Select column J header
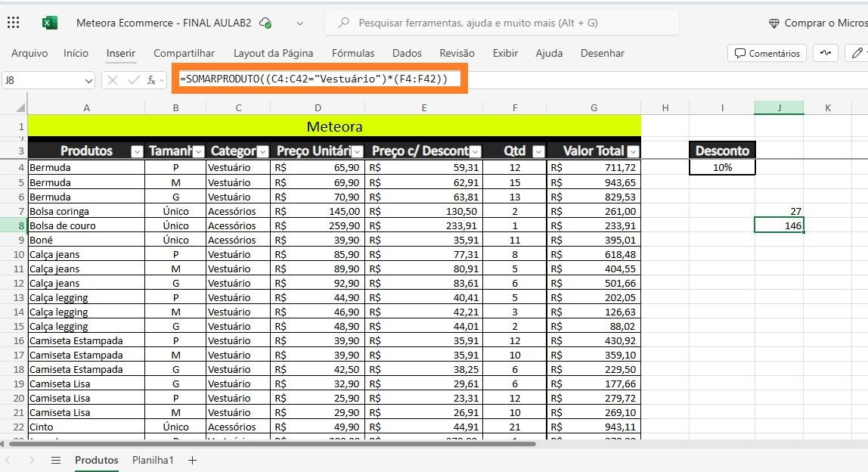 [x=779, y=108]
